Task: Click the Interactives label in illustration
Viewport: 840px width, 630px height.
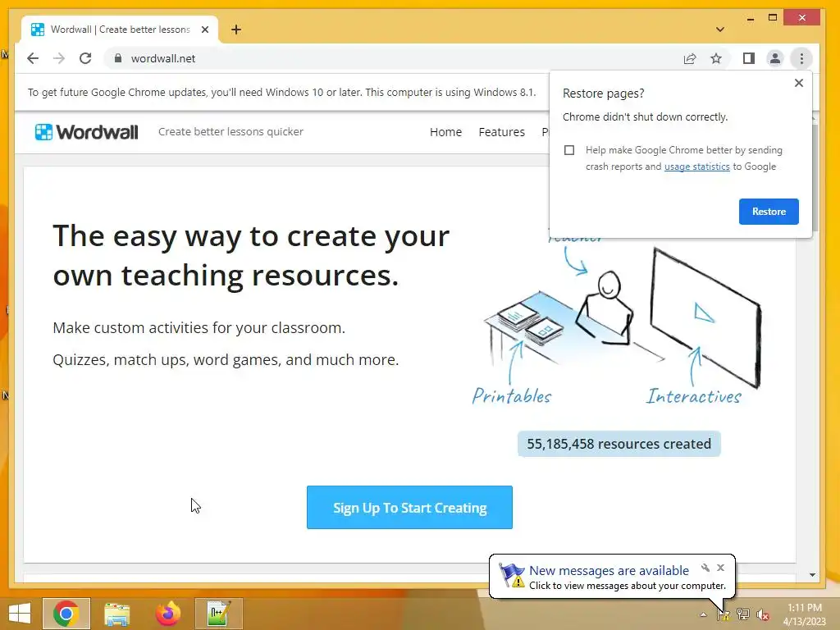Action: tap(693, 396)
